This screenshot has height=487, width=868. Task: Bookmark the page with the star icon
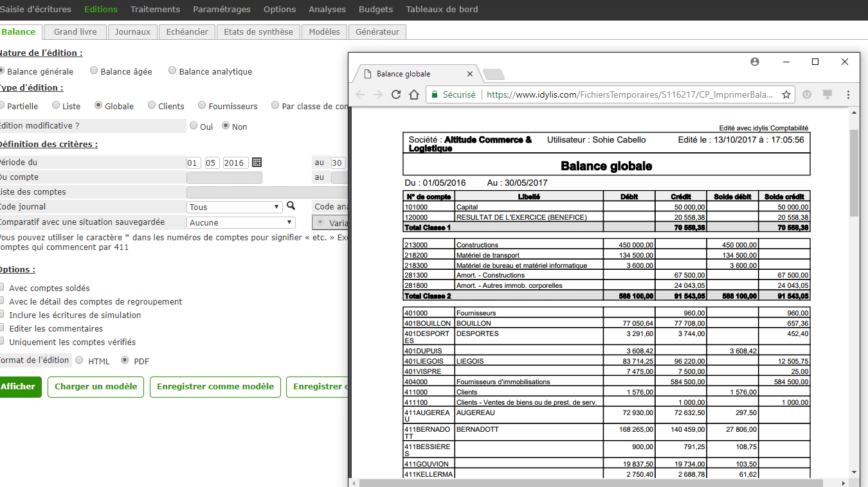(786, 94)
